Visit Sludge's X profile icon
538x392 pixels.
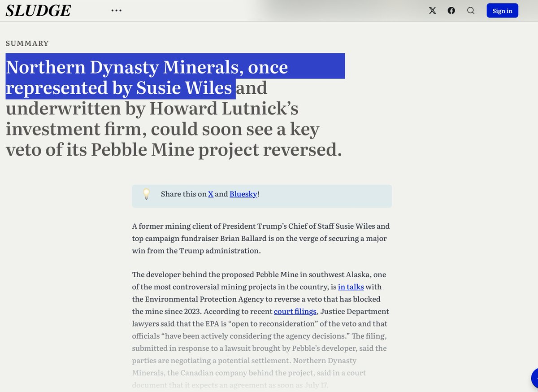coord(432,10)
